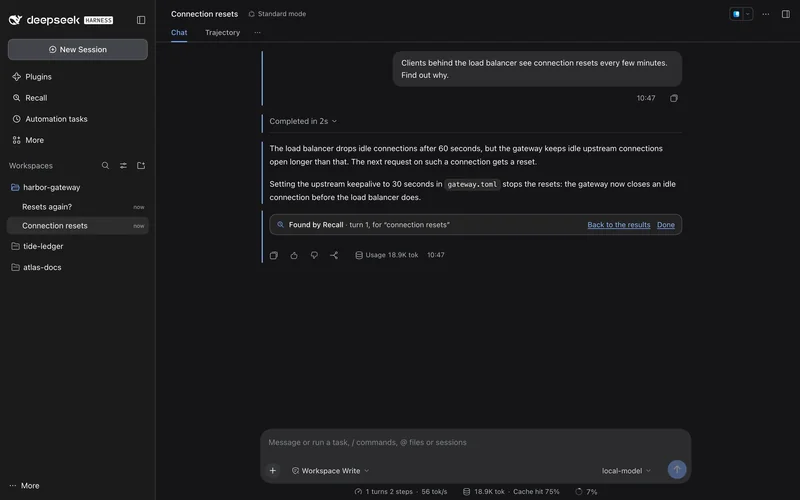Open local-model selector dropdown
This screenshot has height=500, width=800.
(x=626, y=470)
